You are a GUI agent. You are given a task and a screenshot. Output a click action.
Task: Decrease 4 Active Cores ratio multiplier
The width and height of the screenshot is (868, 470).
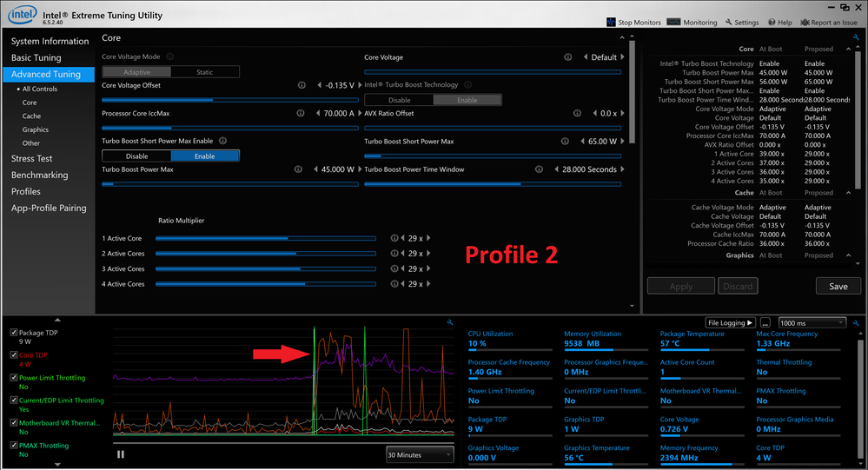402,283
